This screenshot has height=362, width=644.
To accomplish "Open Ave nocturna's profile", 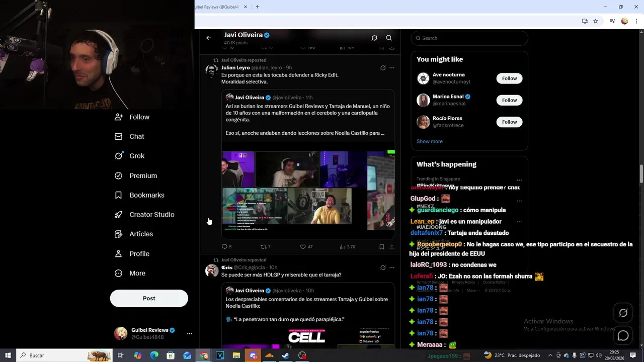I will click(x=448, y=75).
